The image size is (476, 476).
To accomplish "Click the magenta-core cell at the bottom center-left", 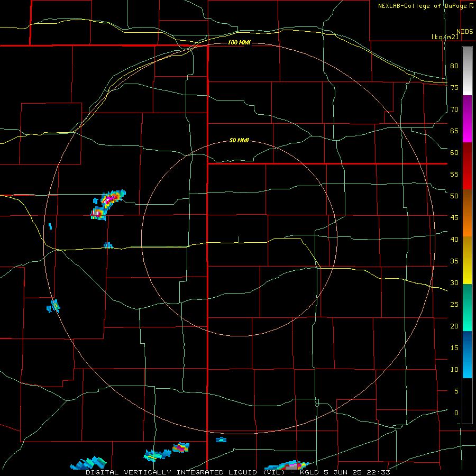I will point(181,447).
